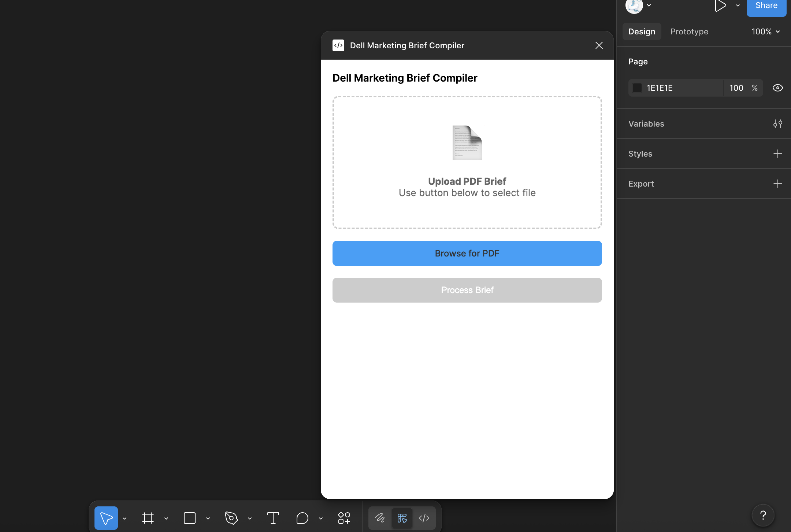791x532 pixels.
Task: Select the Frame tool
Action: [148, 518]
